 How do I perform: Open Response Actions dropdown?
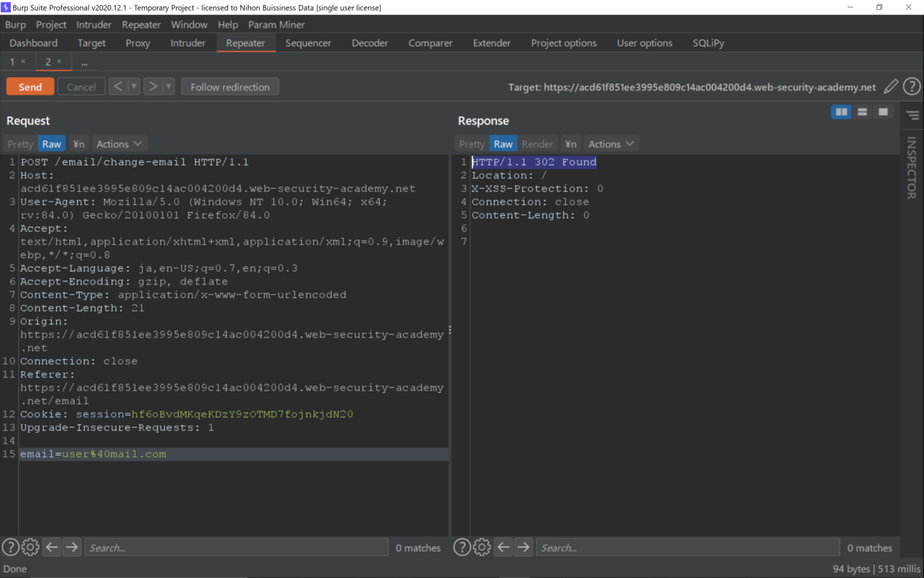point(611,144)
